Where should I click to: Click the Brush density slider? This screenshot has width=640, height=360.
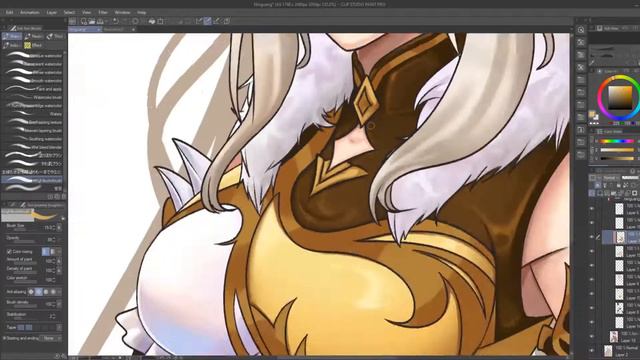coord(25,306)
